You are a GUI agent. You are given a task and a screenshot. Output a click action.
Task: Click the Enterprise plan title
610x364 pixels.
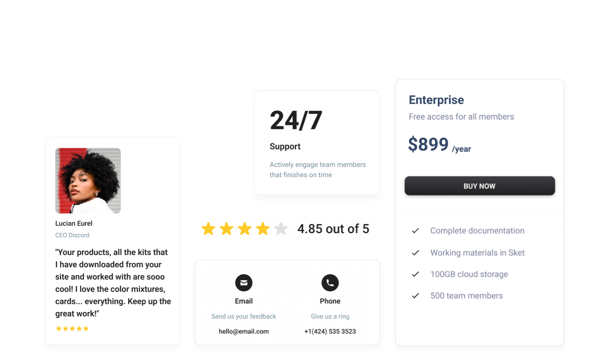436,100
